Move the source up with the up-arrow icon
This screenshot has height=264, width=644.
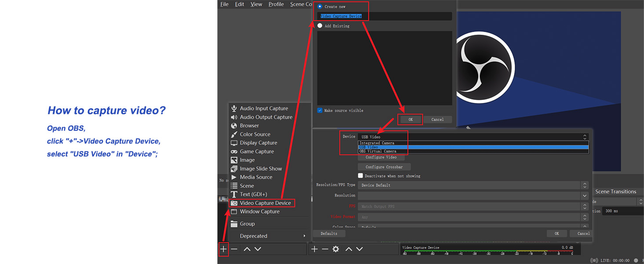coord(348,249)
